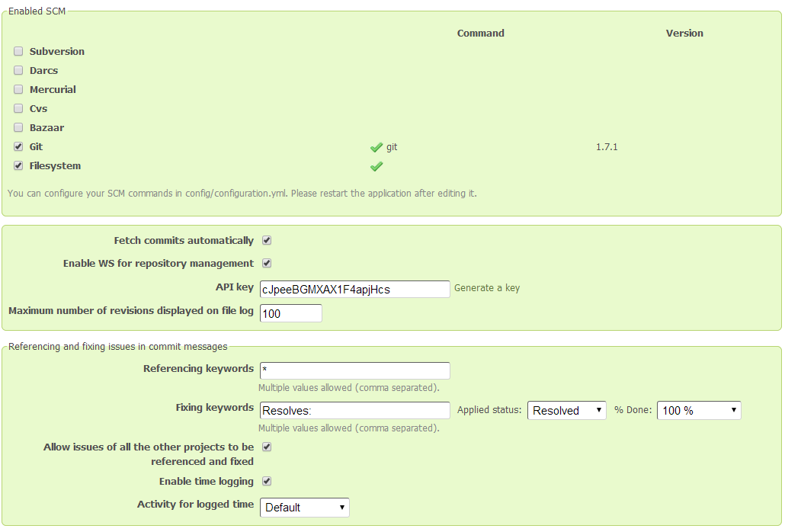
Task: Click the git version 1.7.1 text
Action: tap(607, 147)
